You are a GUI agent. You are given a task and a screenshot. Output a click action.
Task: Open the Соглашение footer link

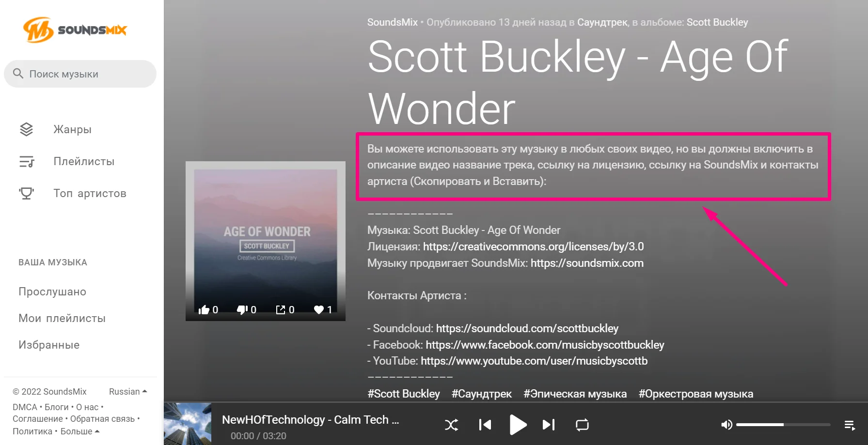pos(38,419)
